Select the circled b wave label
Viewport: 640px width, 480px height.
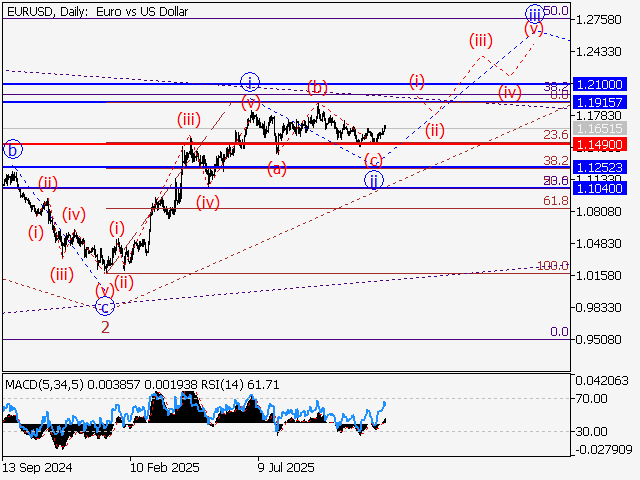[13, 150]
